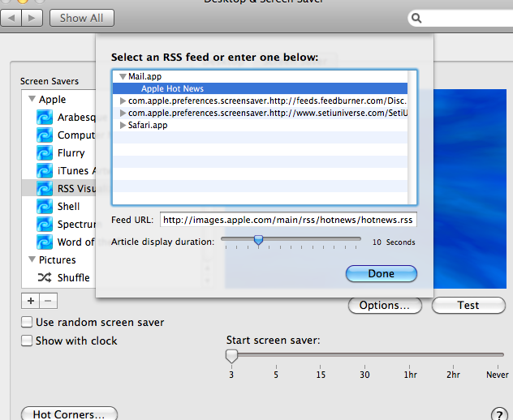Click the Spectrum screen saver icon
The height and width of the screenshot is (420, 513).
(45, 225)
